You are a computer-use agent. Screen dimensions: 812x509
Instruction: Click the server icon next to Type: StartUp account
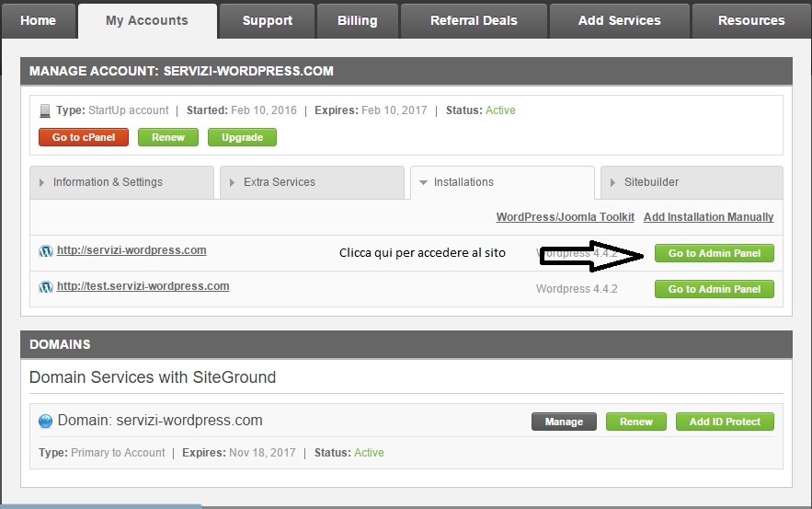click(x=45, y=111)
